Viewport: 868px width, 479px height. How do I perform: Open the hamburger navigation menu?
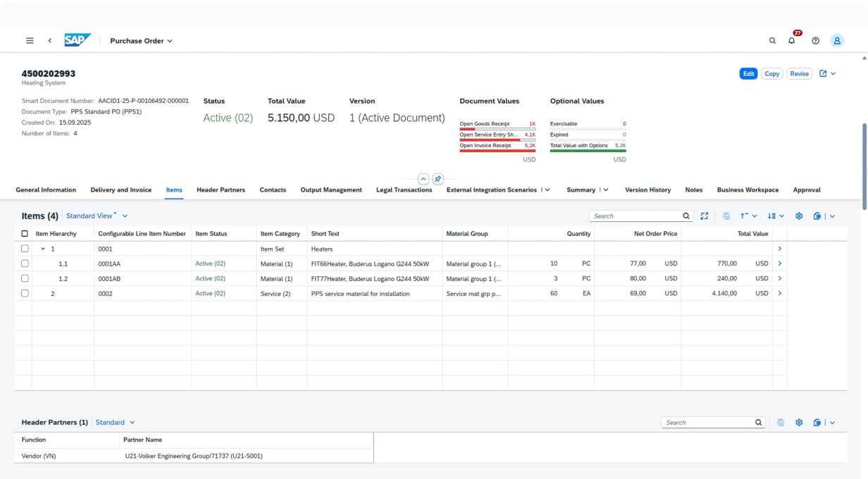coord(30,41)
